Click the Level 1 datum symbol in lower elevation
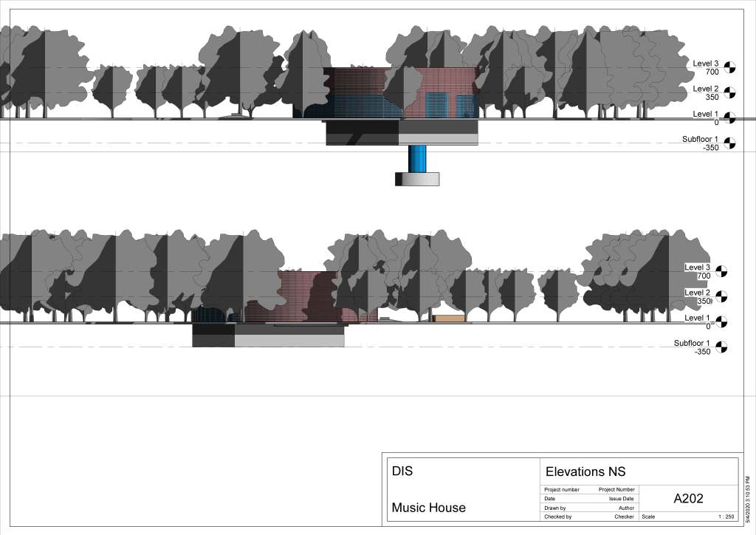Screen dimensions: 756x535 point(722,322)
